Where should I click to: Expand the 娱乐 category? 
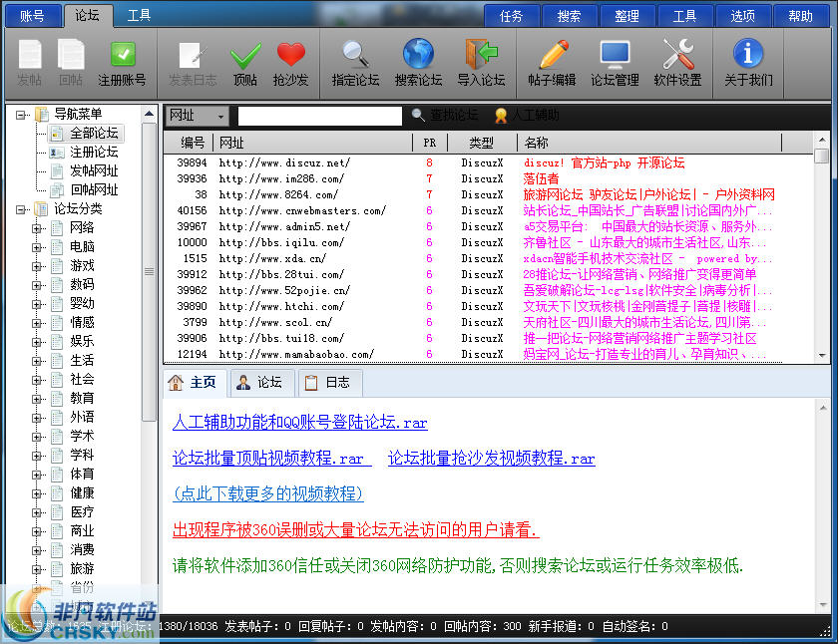pyautogui.click(x=36, y=342)
